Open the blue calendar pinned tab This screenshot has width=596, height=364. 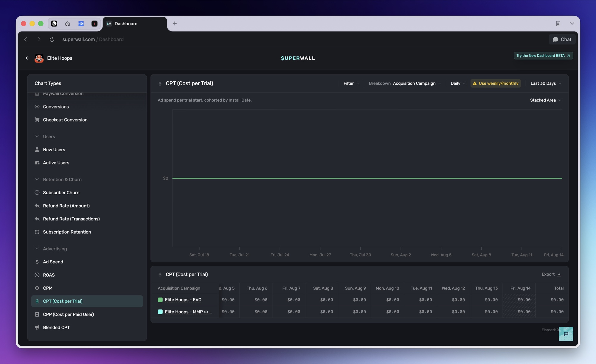(81, 24)
